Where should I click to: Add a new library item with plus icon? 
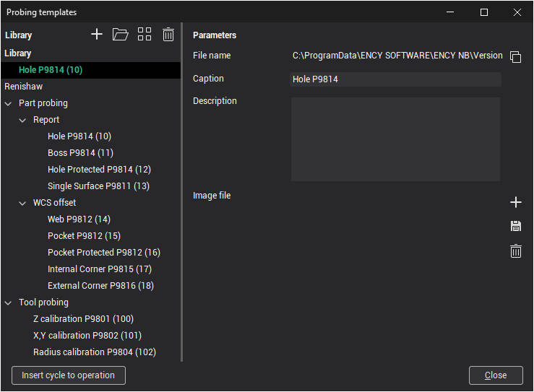97,35
